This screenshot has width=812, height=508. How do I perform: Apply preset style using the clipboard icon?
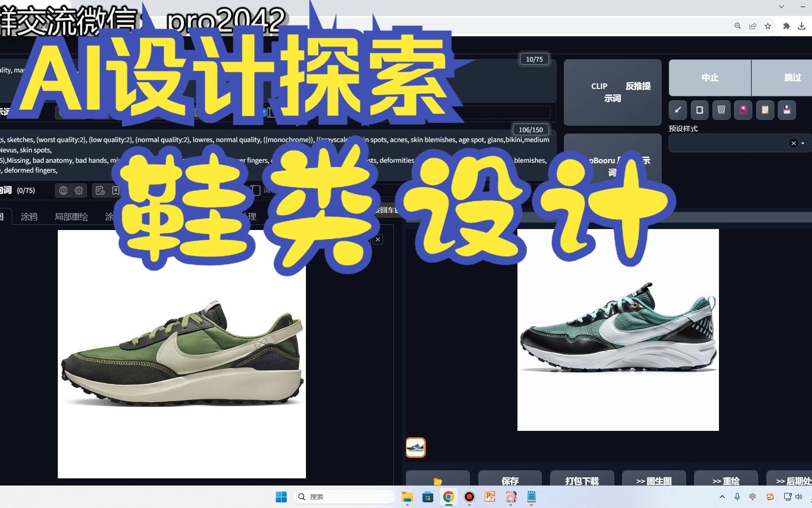[x=765, y=110]
